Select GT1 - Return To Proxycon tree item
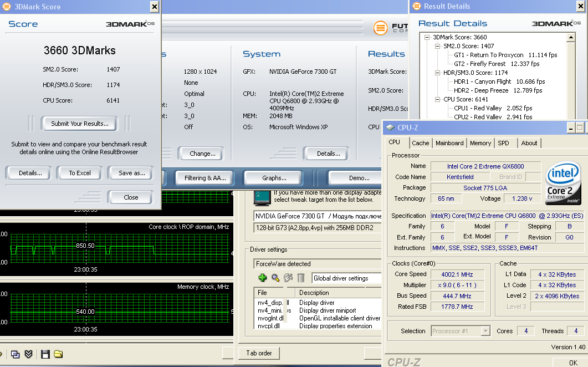Image resolution: width=588 pixels, height=367 pixels. (505, 55)
